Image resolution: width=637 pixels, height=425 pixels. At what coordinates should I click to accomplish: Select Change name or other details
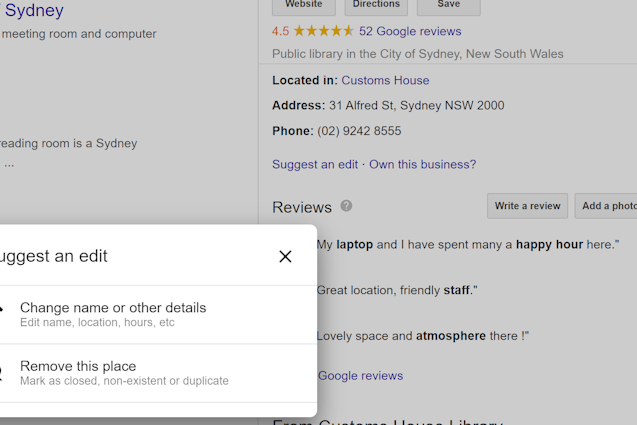112,314
